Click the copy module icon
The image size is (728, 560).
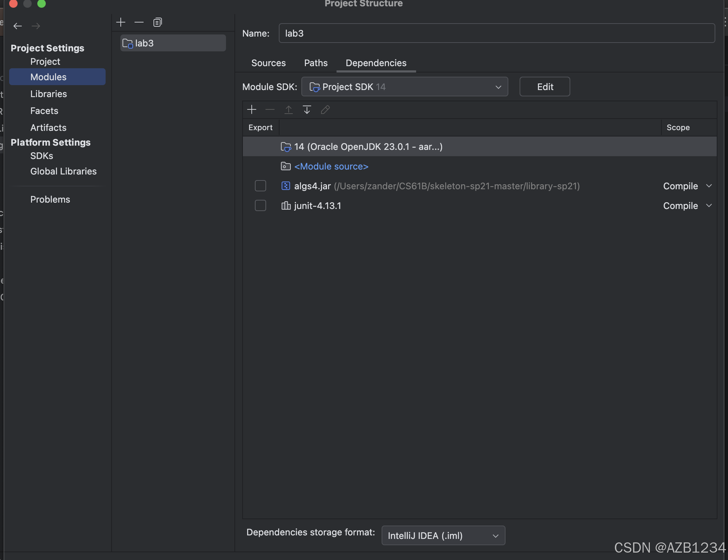coord(157,23)
